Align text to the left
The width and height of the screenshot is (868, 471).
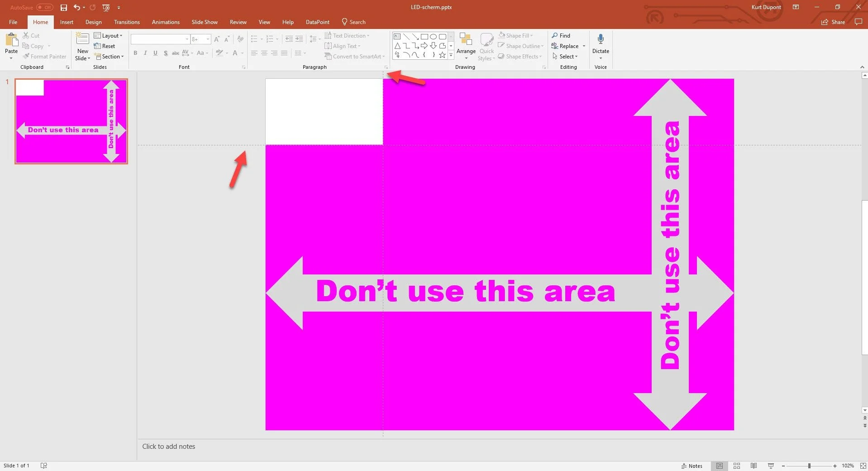[254, 53]
